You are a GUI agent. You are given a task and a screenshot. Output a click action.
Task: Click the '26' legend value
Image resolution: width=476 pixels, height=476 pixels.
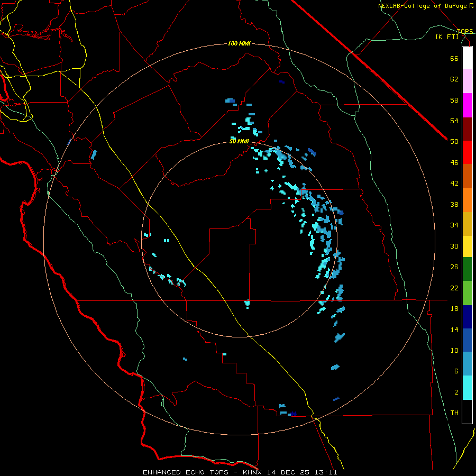(454, 267)
